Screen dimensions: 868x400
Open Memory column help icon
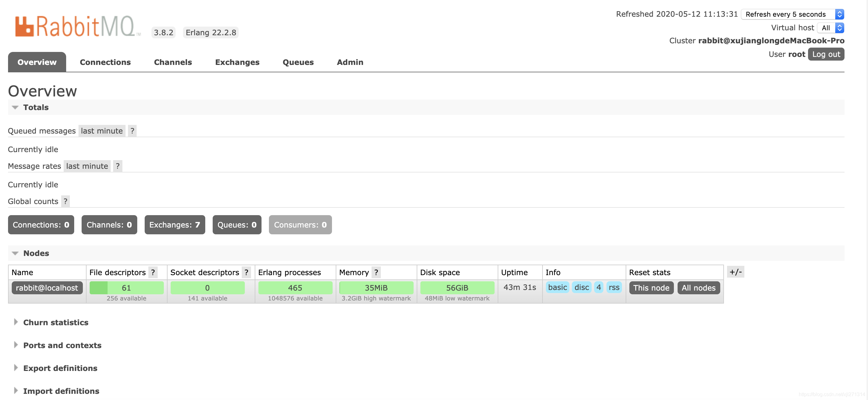376,272
